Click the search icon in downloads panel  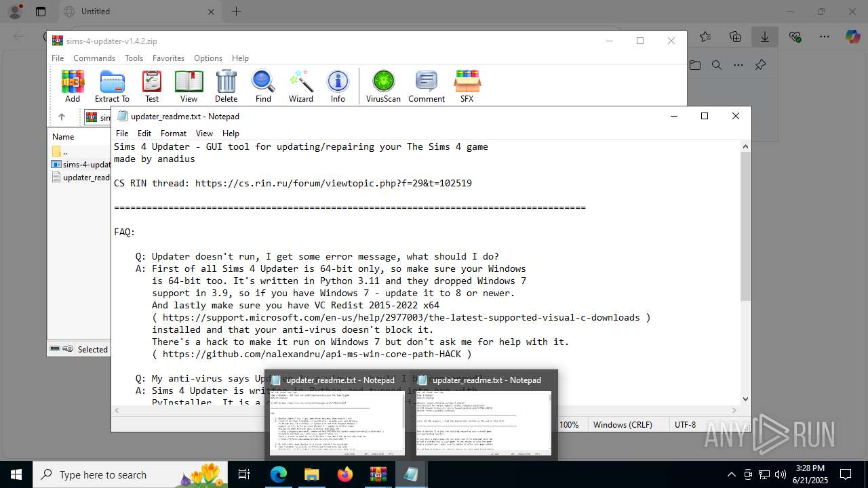(x=717, y=65)
